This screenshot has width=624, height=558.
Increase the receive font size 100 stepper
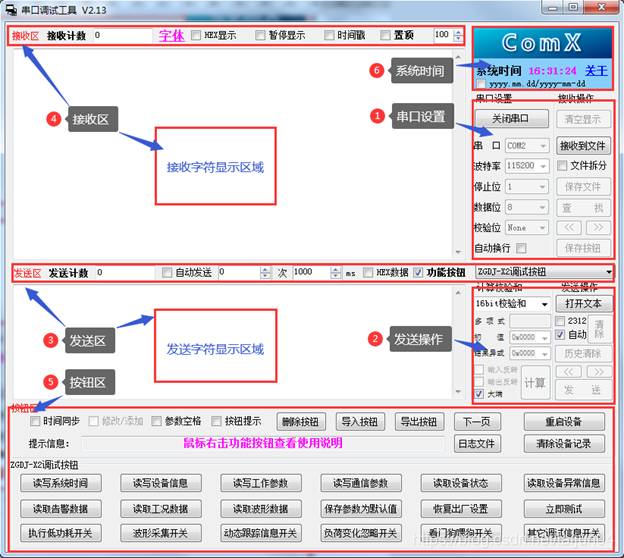coord(458,33)
